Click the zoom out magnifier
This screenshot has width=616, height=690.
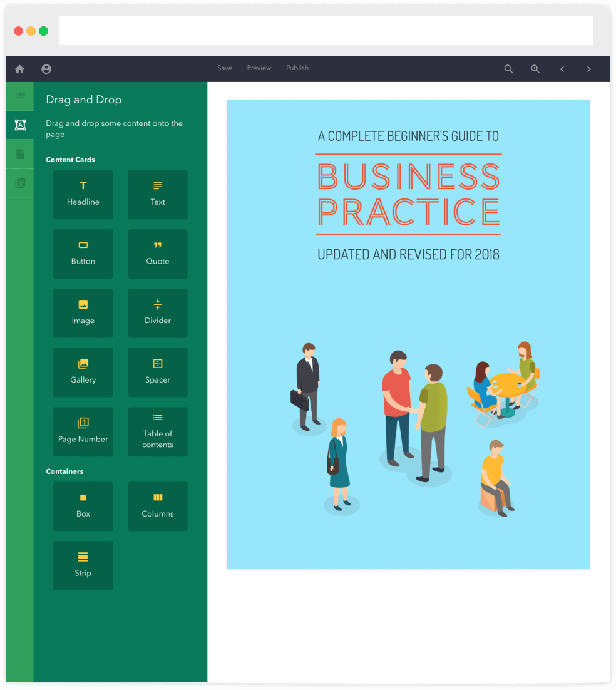pos(509,69)
